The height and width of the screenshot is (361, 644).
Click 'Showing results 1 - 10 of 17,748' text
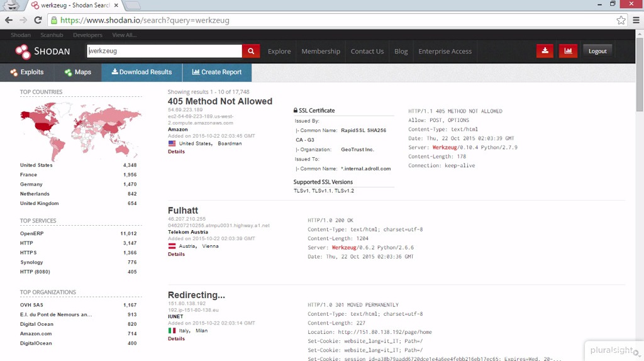(x=208, y=92)
